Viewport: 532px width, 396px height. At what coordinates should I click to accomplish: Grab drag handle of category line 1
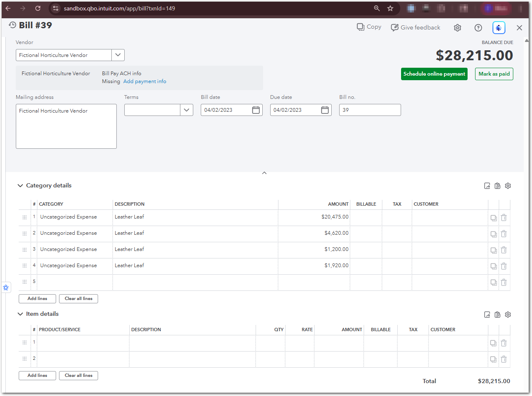25,217
